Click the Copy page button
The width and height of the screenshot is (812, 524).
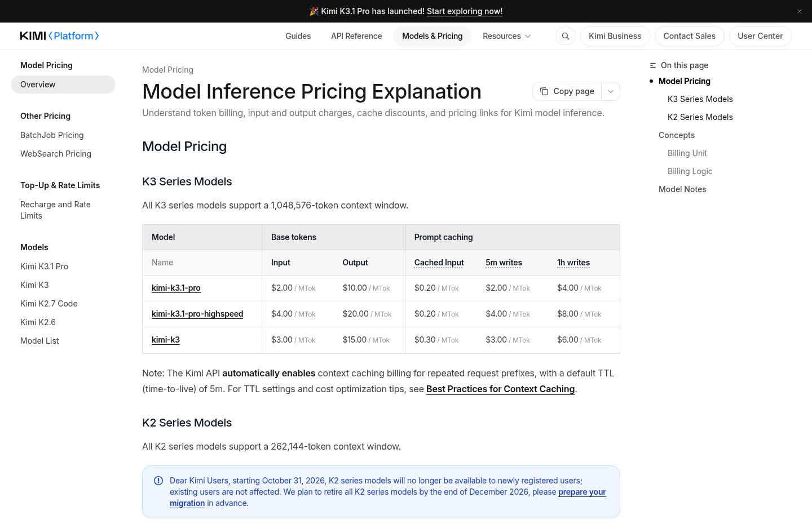[567, 91]
